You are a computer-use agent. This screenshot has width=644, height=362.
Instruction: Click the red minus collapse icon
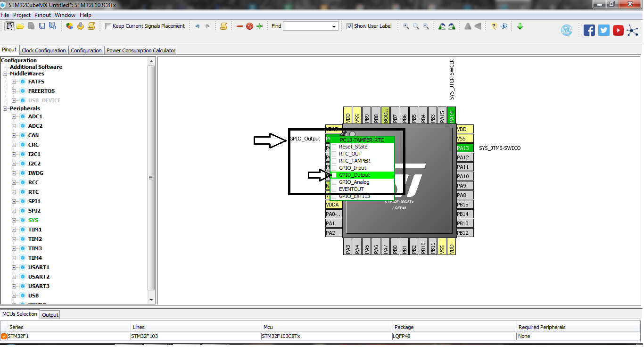(x=239, y=26)
